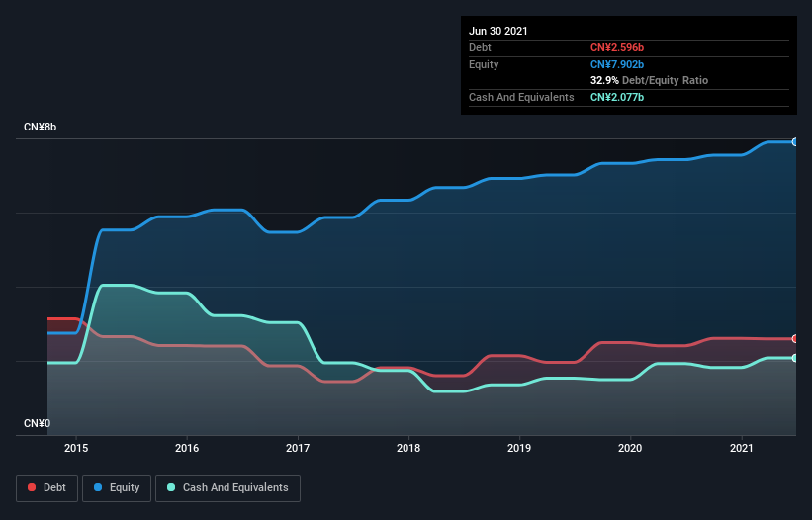812x520 pixels.
Task: Click the 2017 x-axis label
Action: tap(298, 448)
